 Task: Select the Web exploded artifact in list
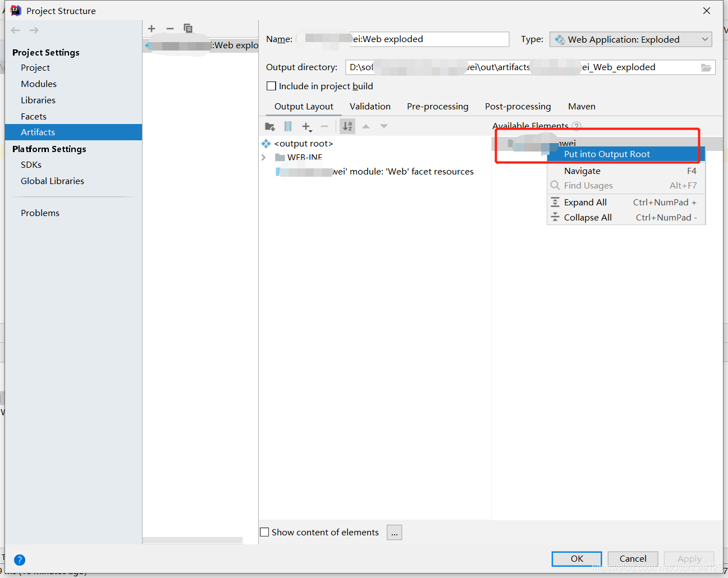(200, 45)
